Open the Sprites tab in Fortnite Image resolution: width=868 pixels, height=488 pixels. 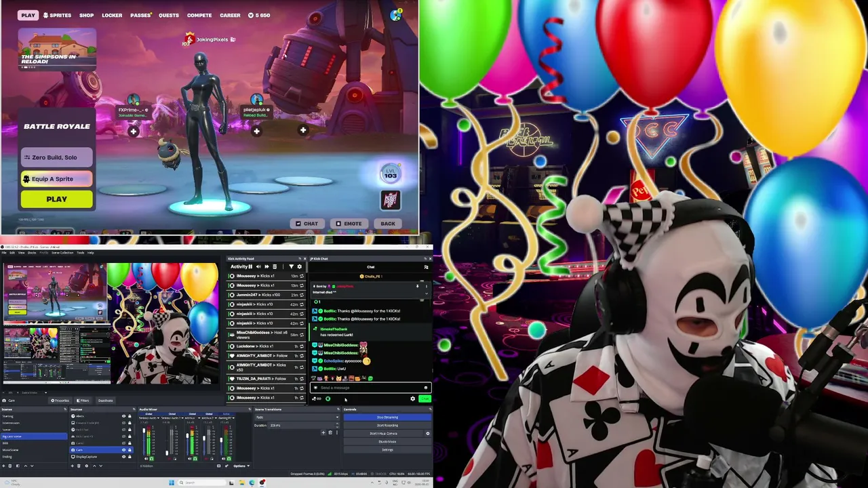click(x=57, y=15)
